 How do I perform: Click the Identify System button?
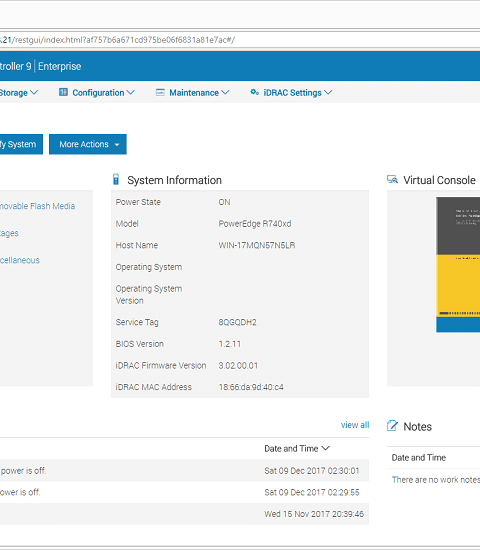21,144
